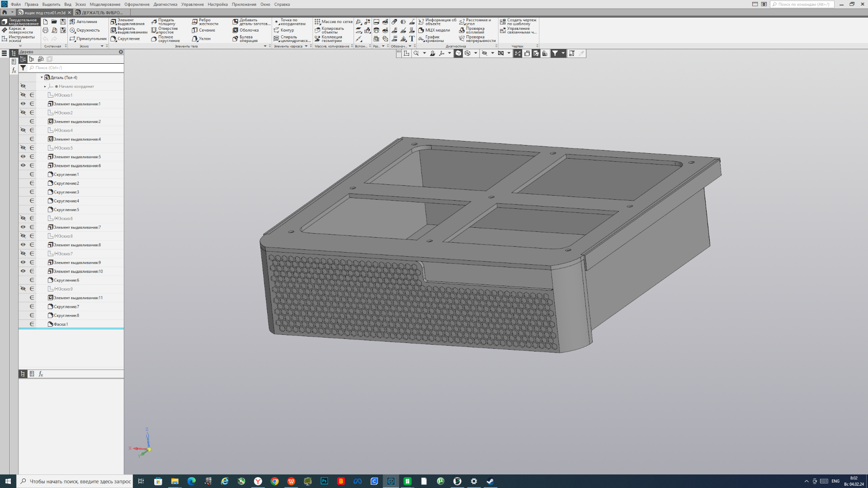The height and width of the screenshot is (488, 868).
Task: Select the Окружность circle tool
Action: pyautogui.click(x=85, y=30)
